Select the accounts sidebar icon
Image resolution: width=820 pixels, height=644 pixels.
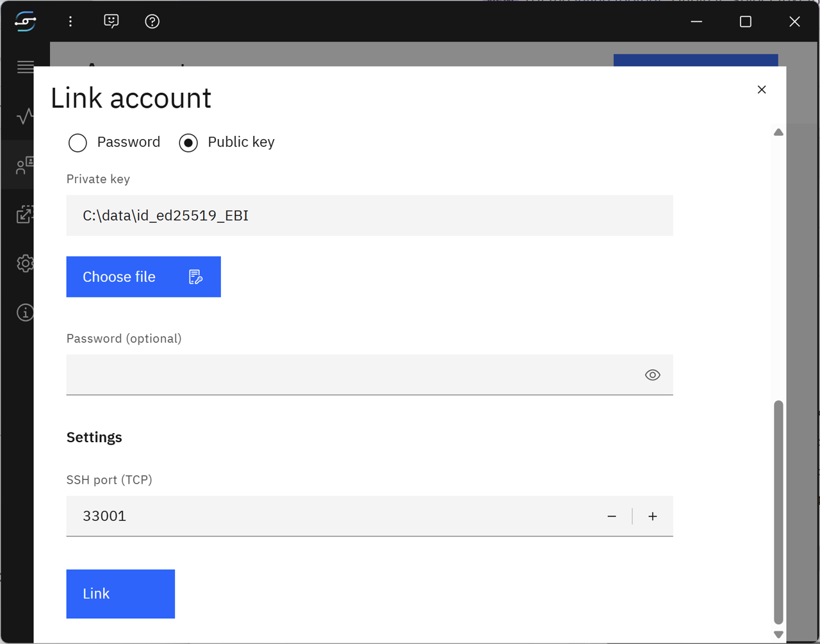tap(25, 165)
